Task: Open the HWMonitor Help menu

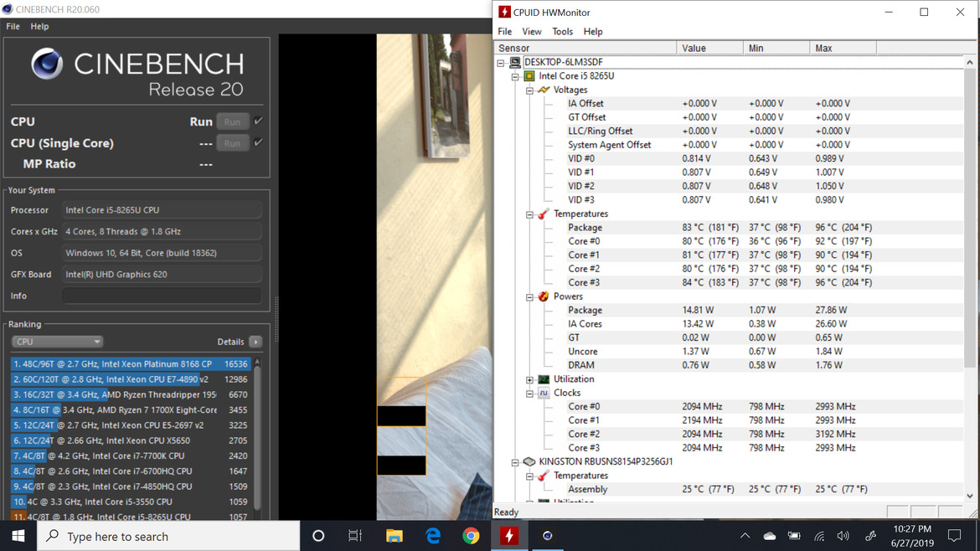Action: 592,32
